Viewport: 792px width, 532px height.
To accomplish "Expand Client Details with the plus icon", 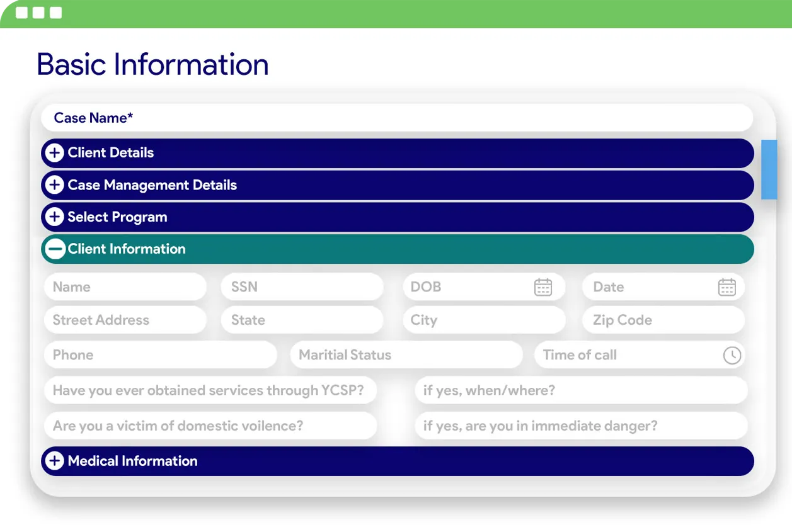I will tap(55, 153).
